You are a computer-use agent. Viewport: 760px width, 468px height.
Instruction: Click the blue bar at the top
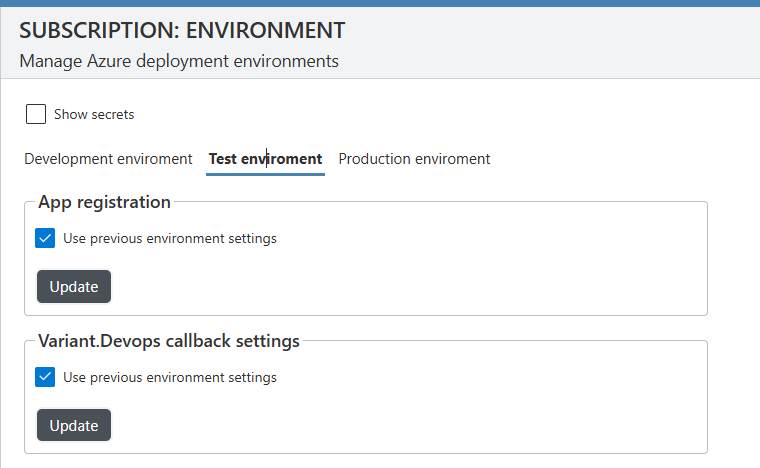(x=380, y=3)
